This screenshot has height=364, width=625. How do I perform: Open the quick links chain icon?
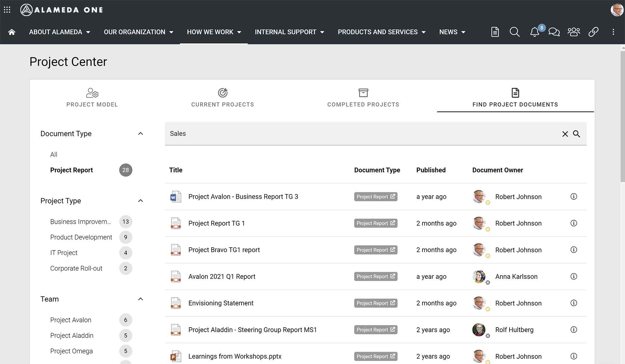593,32
